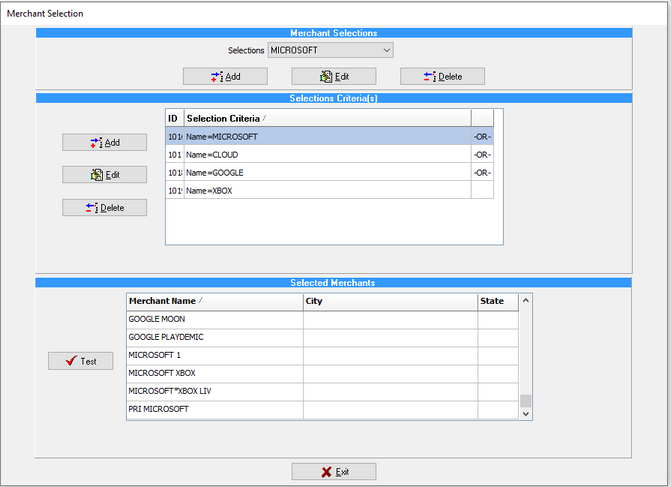The width and height of the screenshot is (671, 487).
Task: Click Add button under Merchant Selections
Action: tap(225, 76)
